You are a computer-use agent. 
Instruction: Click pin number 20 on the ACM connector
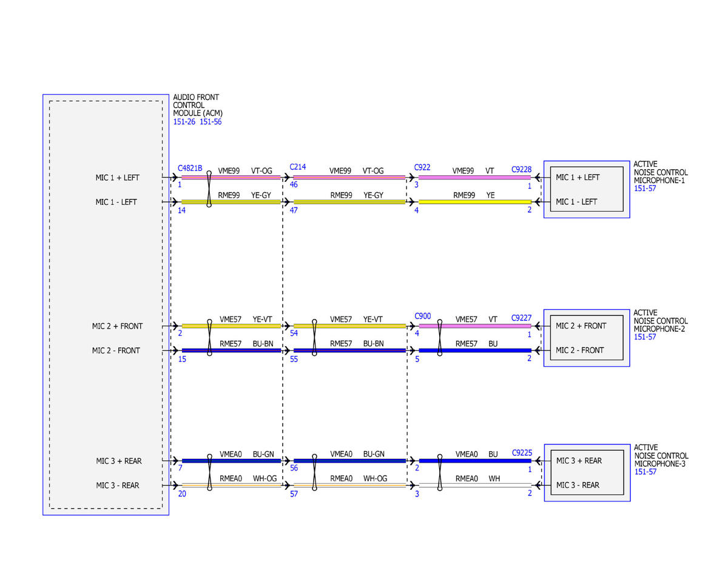tap(182, 494)
